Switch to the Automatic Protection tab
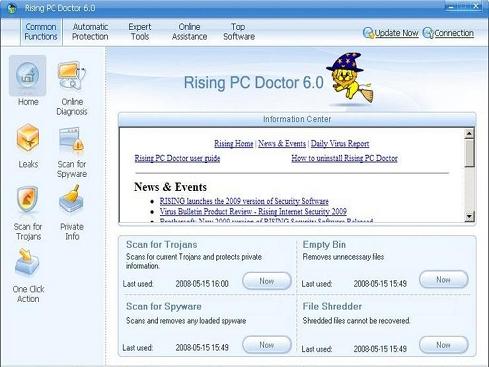 click(x=90, y=32)
